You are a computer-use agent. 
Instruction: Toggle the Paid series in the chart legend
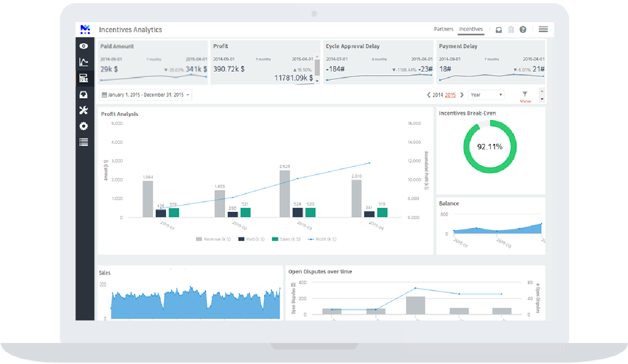pyautogui.click(x=251, y=239)
